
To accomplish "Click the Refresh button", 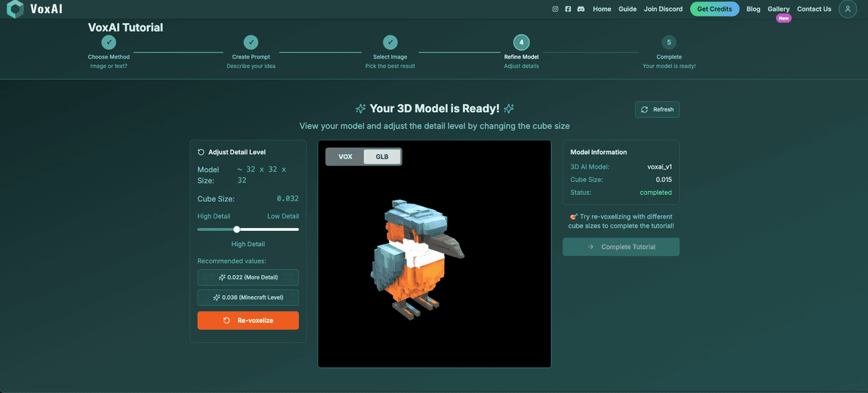I will pos(657,109).
